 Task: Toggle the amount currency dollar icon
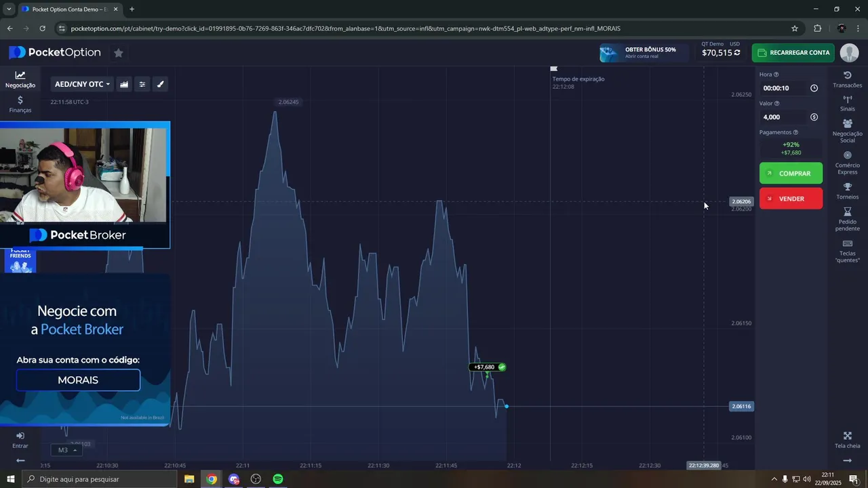814,117
